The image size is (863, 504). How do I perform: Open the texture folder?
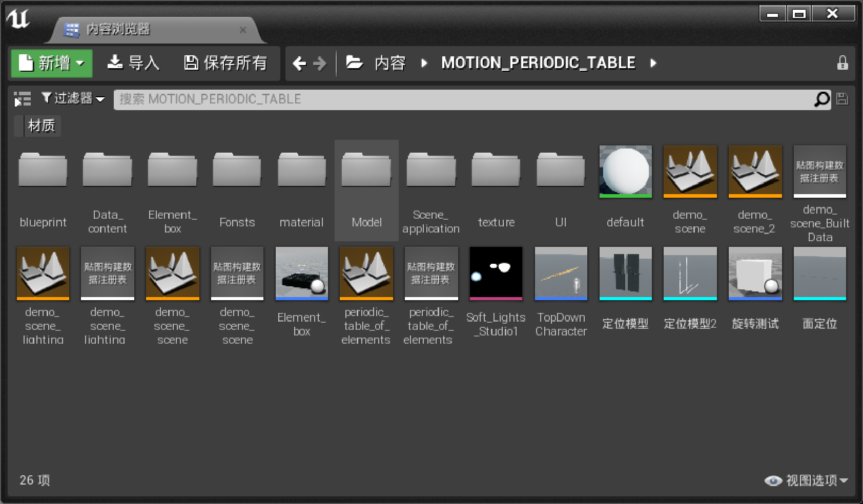click(x=496, y=191)
